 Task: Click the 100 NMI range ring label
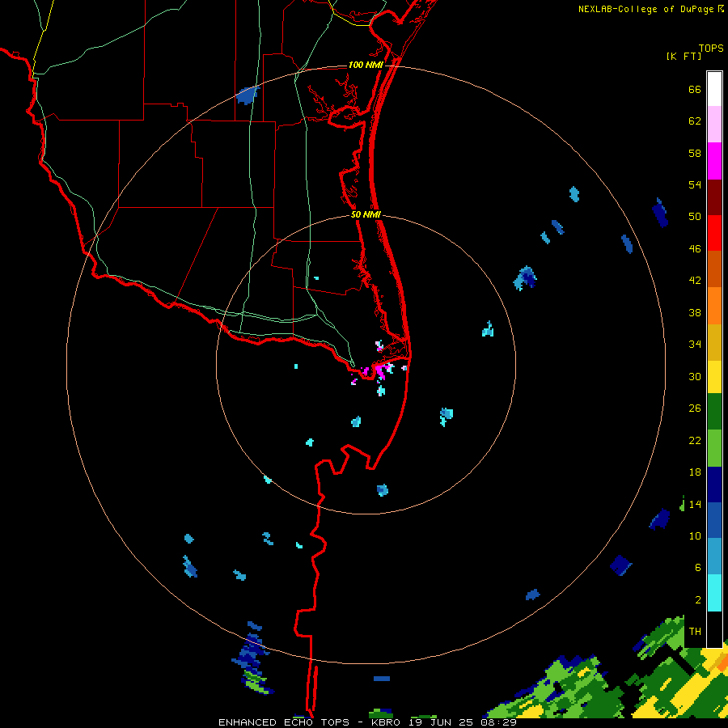point(366,65)
